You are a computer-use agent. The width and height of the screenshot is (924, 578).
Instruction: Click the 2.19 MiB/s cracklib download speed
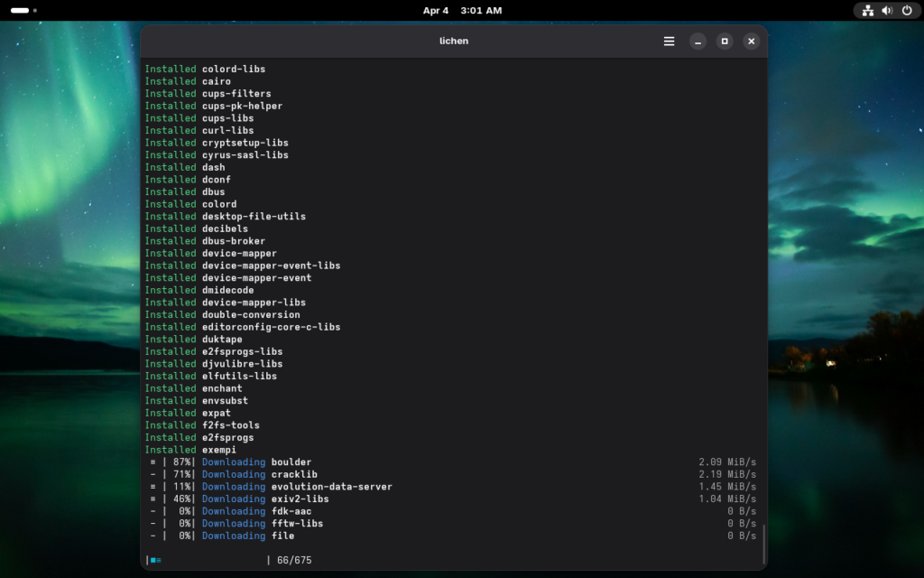coord(726,474)
